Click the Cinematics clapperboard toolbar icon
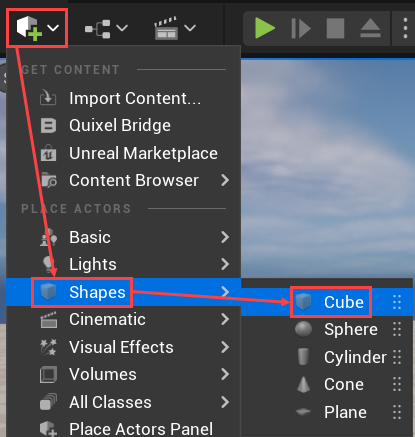 [166, 28]
